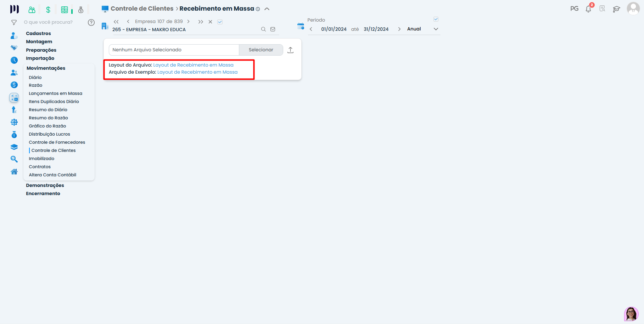Open Controle de Fornecedores
The image size is (644, 324).
(57, 142)
